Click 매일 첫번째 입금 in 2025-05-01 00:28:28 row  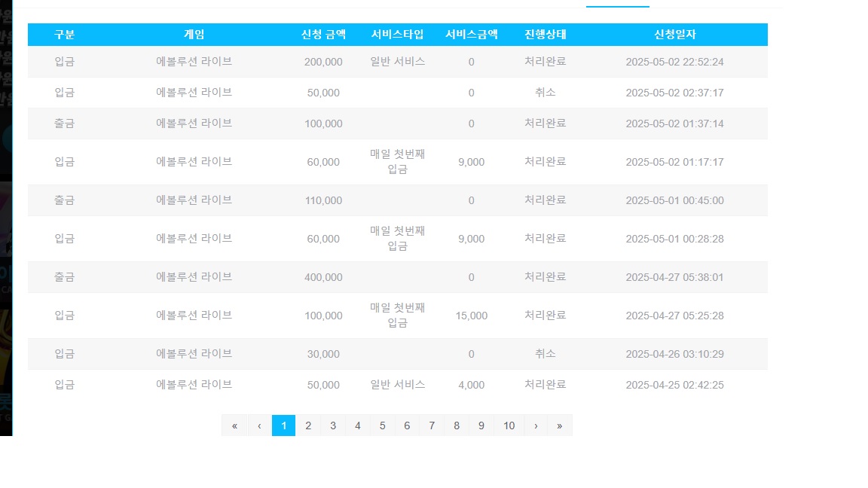tap(398, 239)
